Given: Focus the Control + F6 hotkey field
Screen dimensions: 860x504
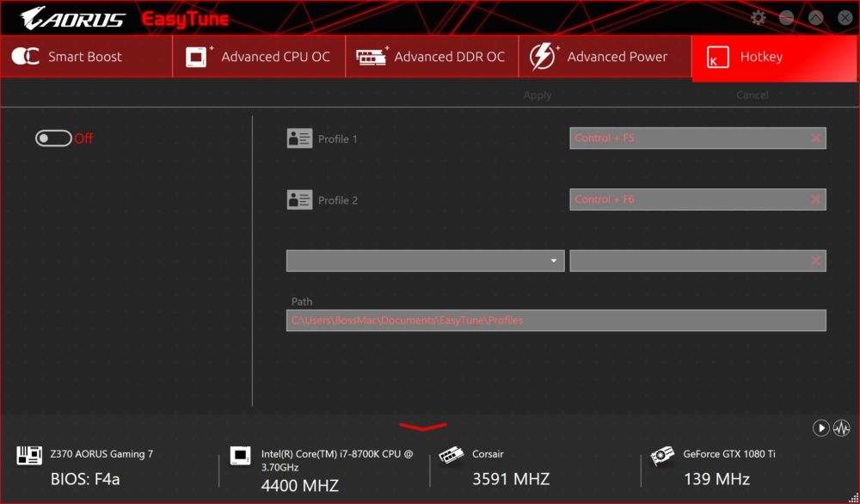Looking at the screenshot, I should (697, 199).
